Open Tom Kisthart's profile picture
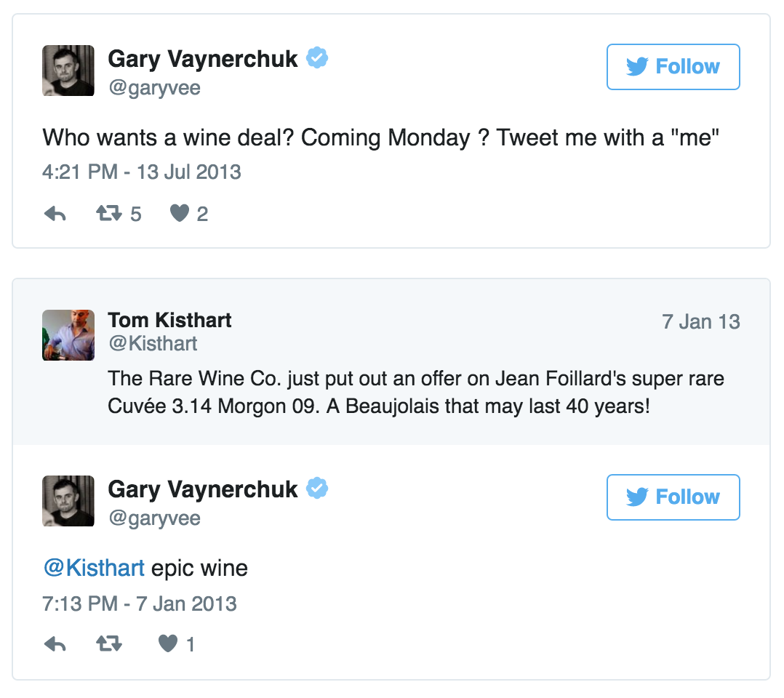The width and height of the screenshot is (784, 698). coord(68,335)
